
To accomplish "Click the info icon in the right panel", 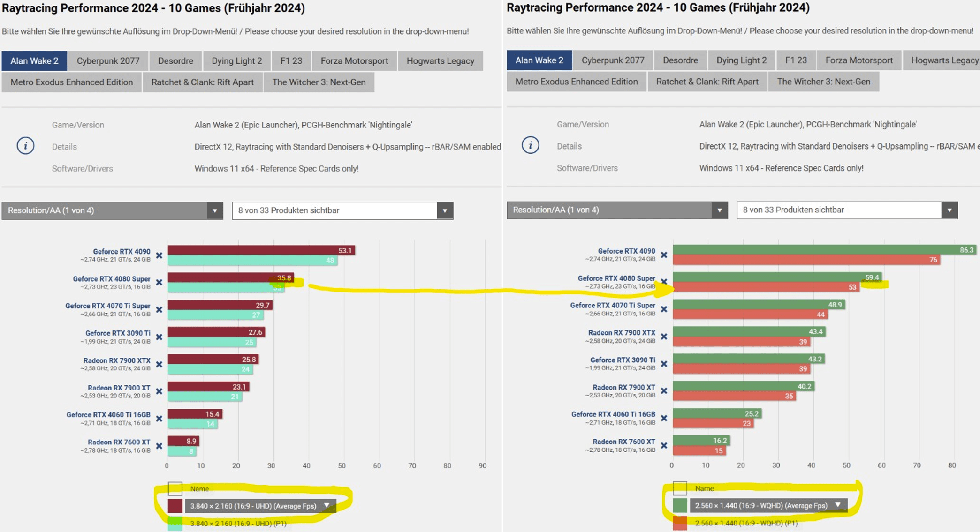I will click(530, 145).
